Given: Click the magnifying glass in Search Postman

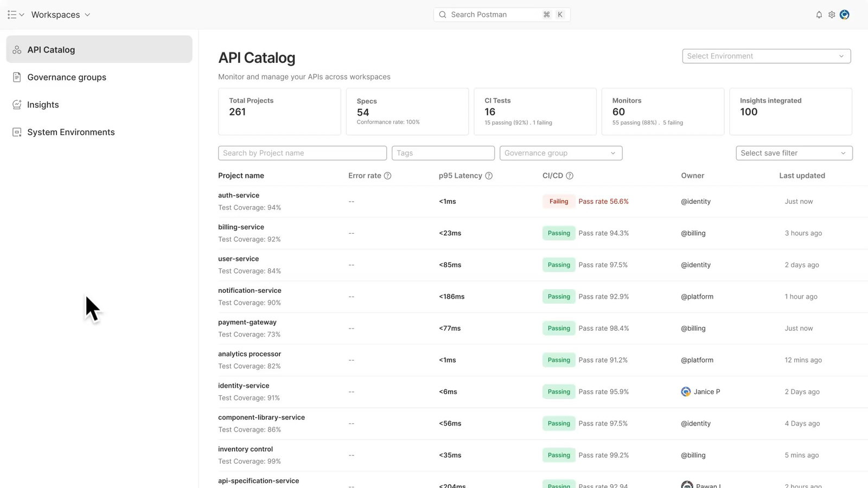Looking at the screenshot, I should (x=443, y=15).
